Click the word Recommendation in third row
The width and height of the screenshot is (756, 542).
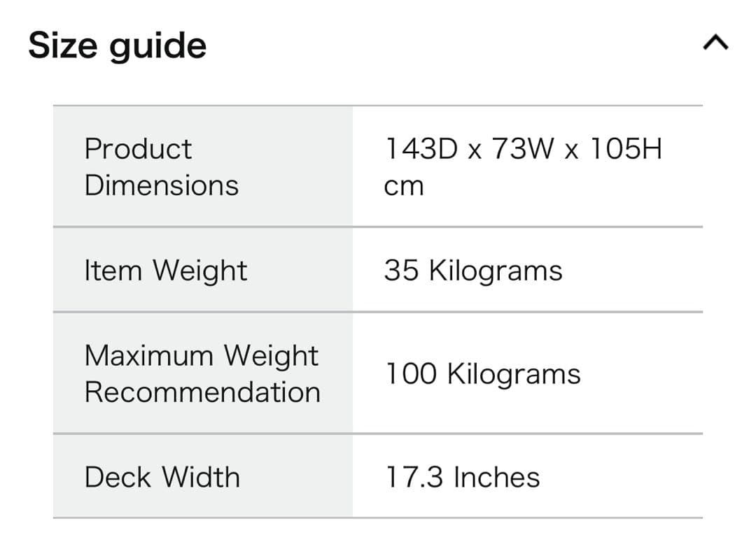[x=202, y=392]
